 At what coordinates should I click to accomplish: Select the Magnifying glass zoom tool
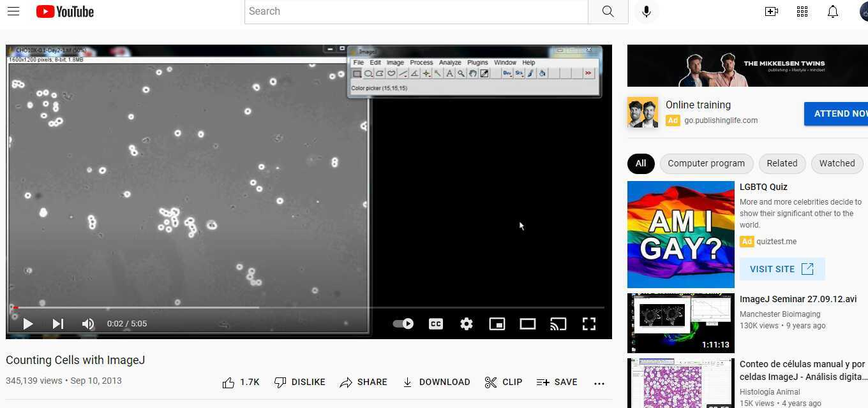460,73
